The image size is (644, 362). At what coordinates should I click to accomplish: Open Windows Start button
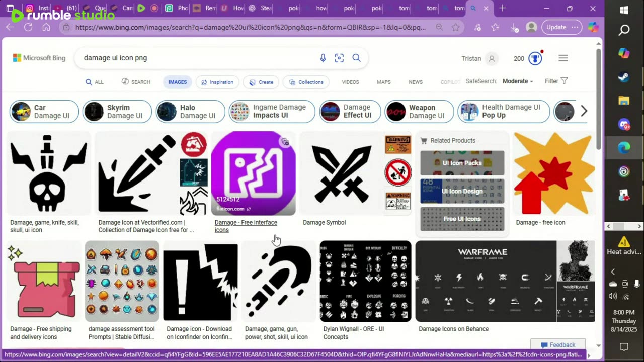[x=624, y=10]
